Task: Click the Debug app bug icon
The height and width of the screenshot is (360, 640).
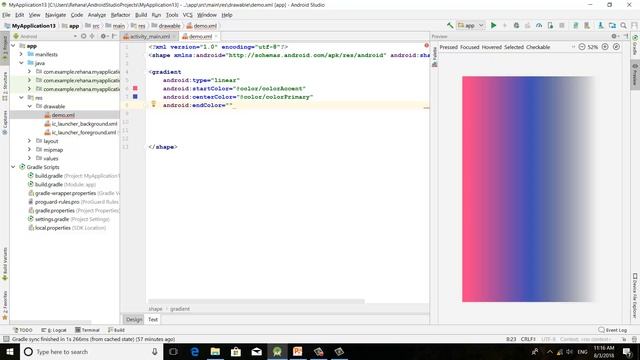Action: click(x=516, y=25)
